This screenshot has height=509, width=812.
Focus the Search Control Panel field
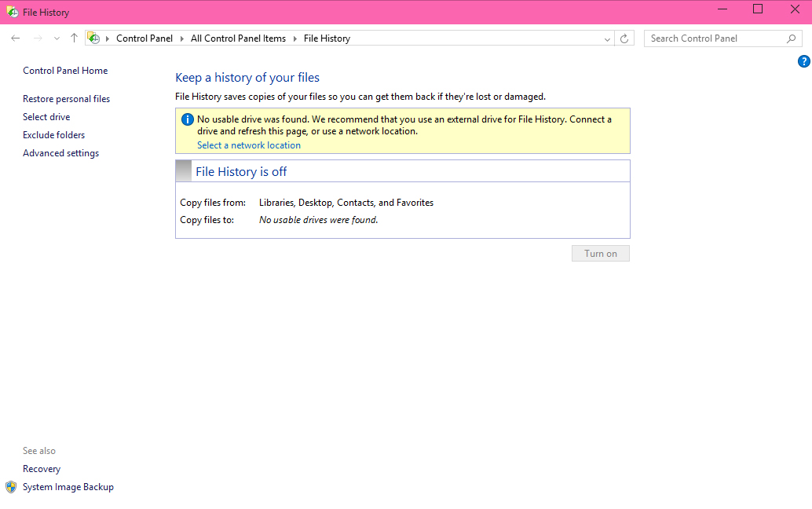tap(723, 38)
